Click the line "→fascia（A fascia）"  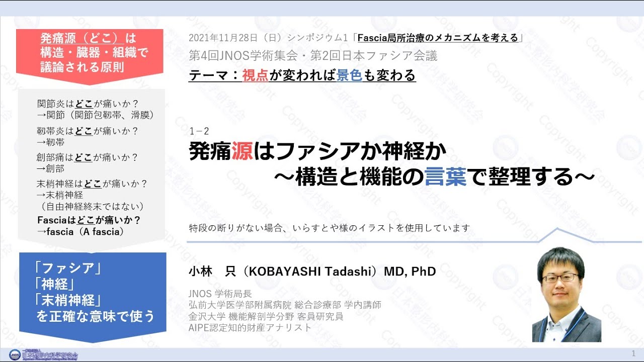[80, 232]
